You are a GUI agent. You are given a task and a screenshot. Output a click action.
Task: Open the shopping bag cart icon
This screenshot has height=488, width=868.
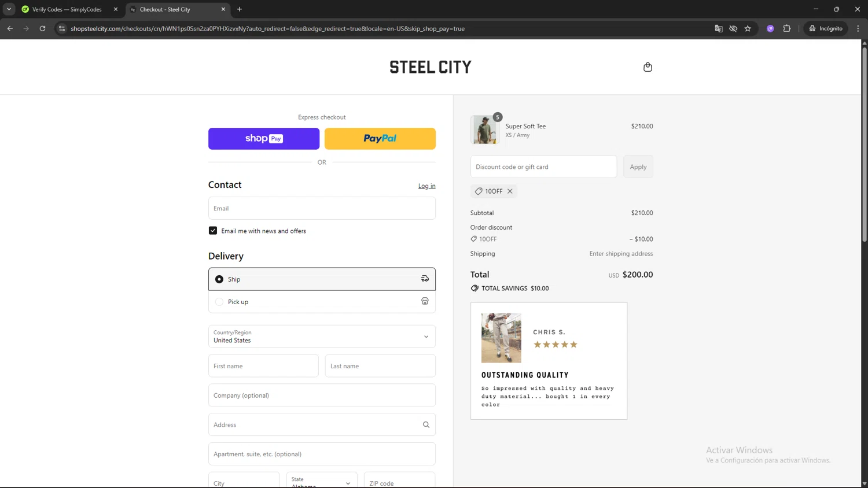[x=648, y=67]
